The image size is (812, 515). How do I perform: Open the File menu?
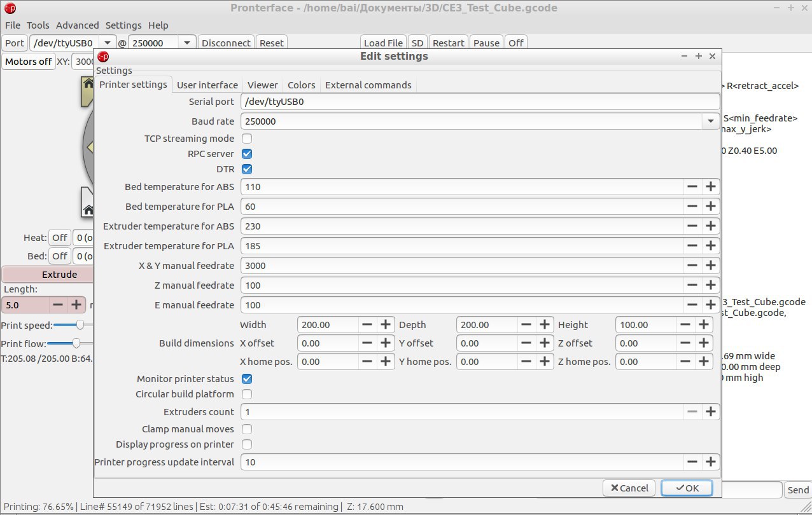tap(13, 25)
